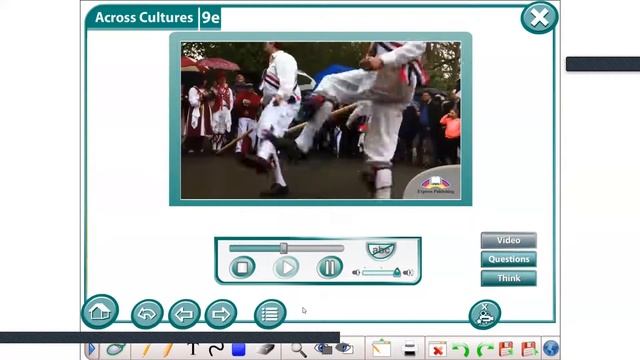Close the Across Cultures video window
Viewport: 640px width, 360px height.
point(539,18)
